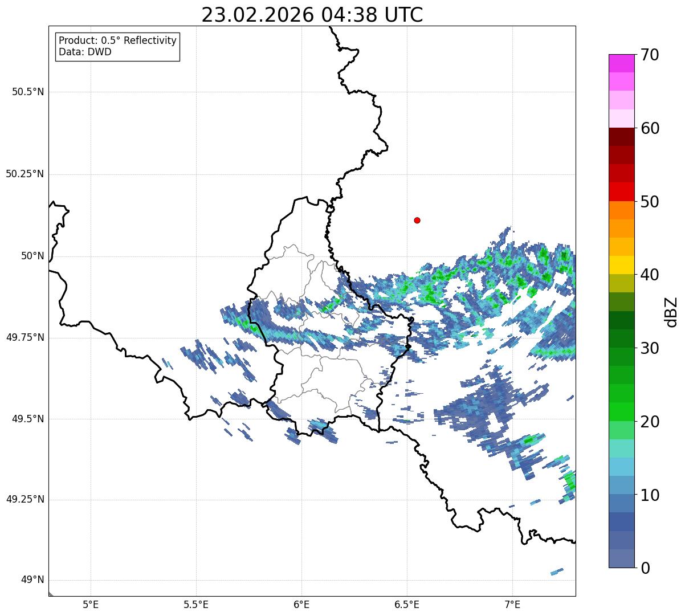Click the colorbar 70 tick label
685x616 pixels.
pos(650,55)
